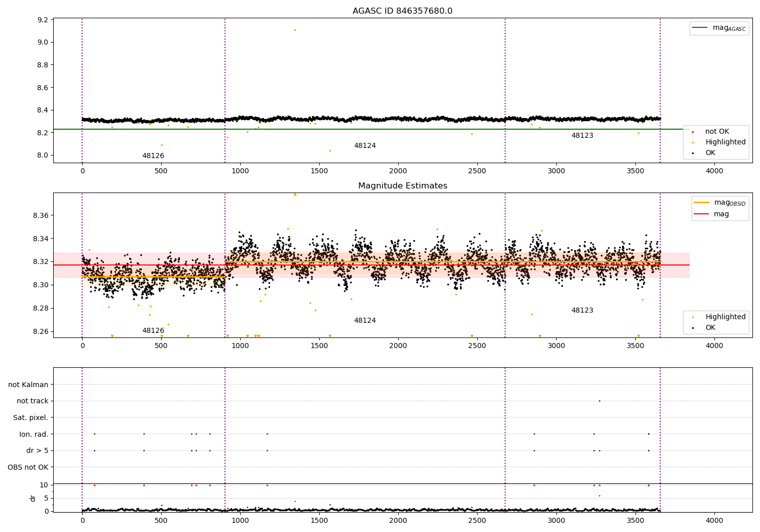
Task: Click the orange upward triangle at top of Magnitude Estimates plot
Action: click(x=295, y=195)
